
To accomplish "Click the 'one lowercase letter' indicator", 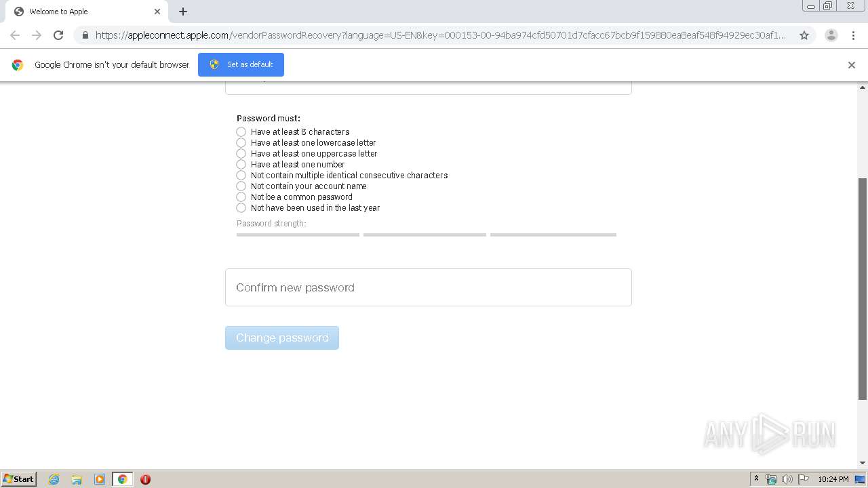I will coord(241,142).
